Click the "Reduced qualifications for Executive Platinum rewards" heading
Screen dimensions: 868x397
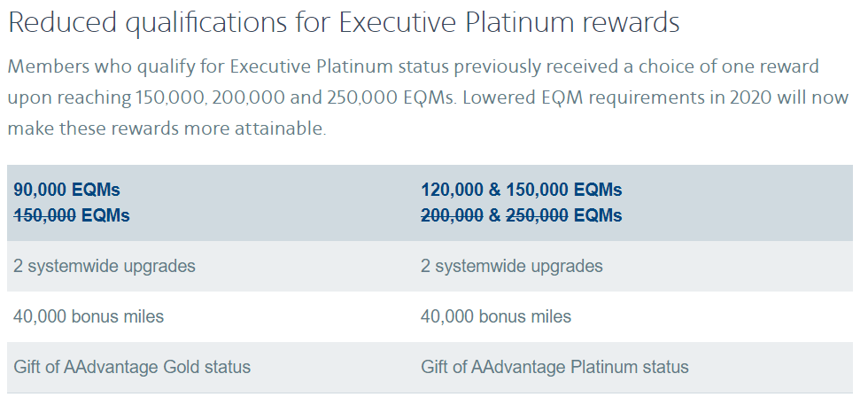click(344, 23)
